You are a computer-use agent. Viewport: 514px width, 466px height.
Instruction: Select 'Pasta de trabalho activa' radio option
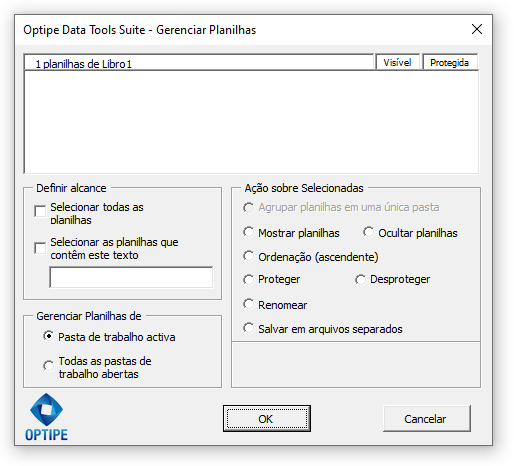click(x=48, y=336)
